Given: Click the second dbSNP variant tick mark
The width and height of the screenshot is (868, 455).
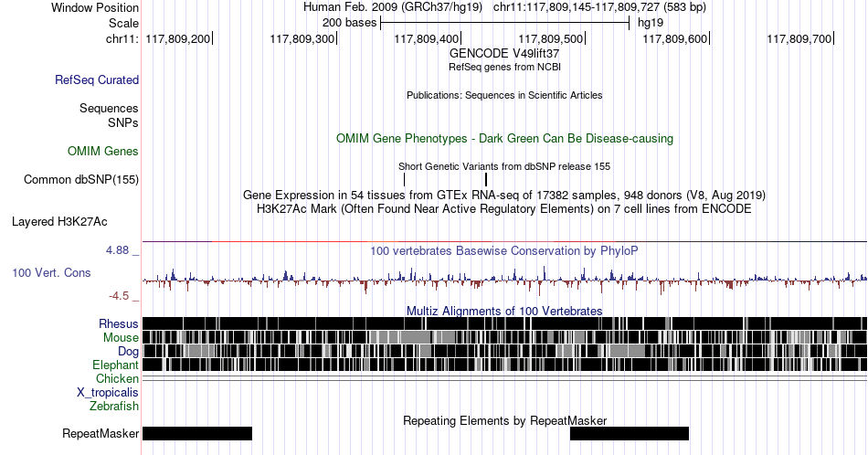Looking at the screenshot, I should click(x=486, y=179).
